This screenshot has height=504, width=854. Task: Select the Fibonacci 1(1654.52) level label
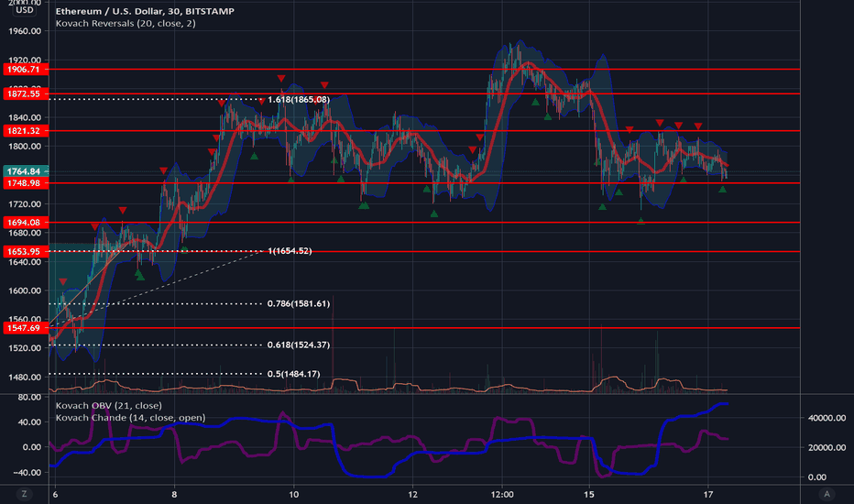290,251
